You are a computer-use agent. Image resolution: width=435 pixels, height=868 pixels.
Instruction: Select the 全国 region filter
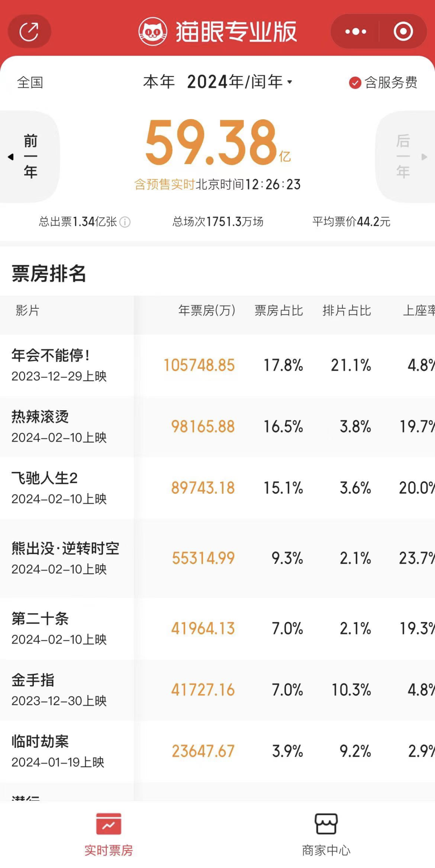(30, 83)
